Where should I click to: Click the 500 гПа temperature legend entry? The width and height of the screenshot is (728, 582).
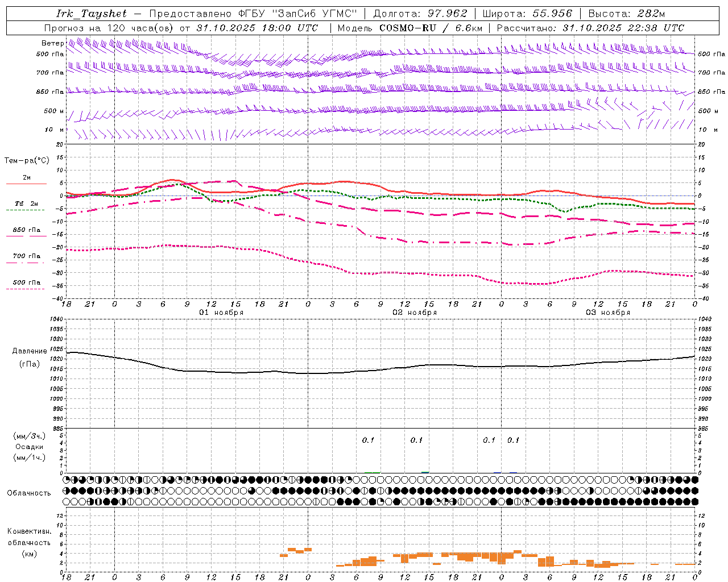pos(27,282)
